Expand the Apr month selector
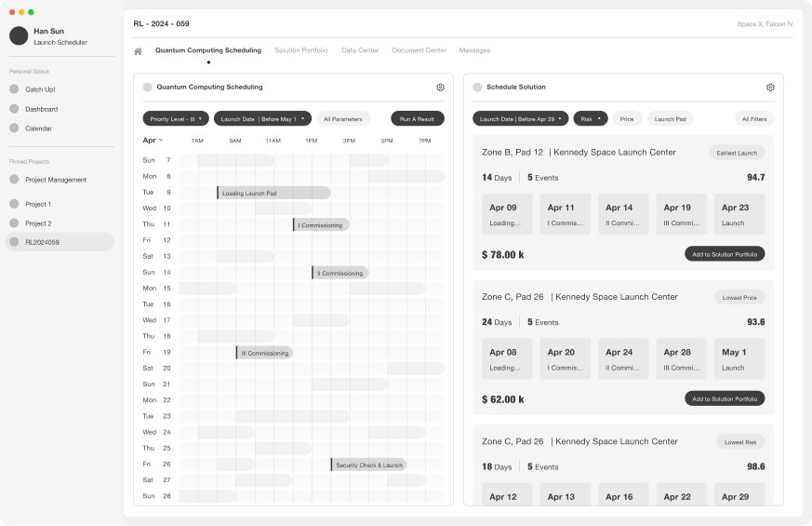 153,141
